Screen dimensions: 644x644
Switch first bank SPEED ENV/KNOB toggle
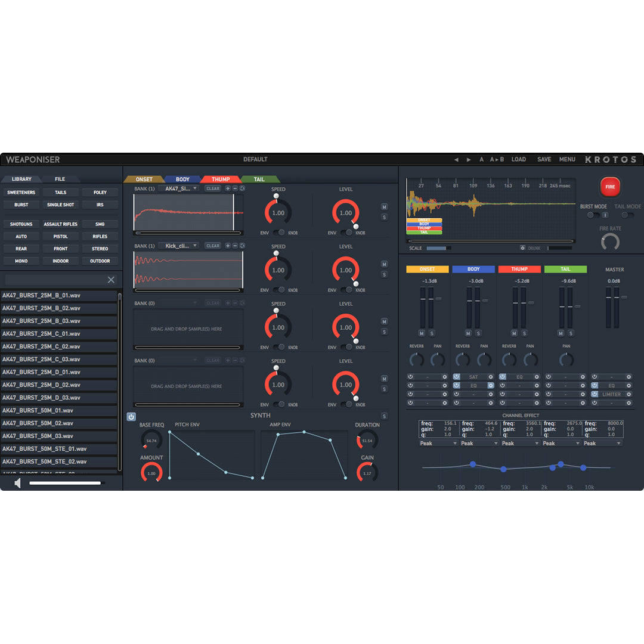279,233
